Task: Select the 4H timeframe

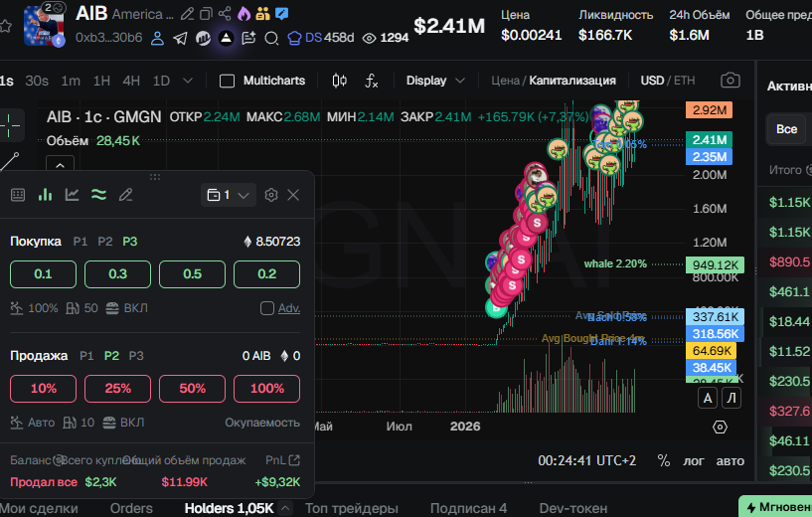Action: (131, 81)
